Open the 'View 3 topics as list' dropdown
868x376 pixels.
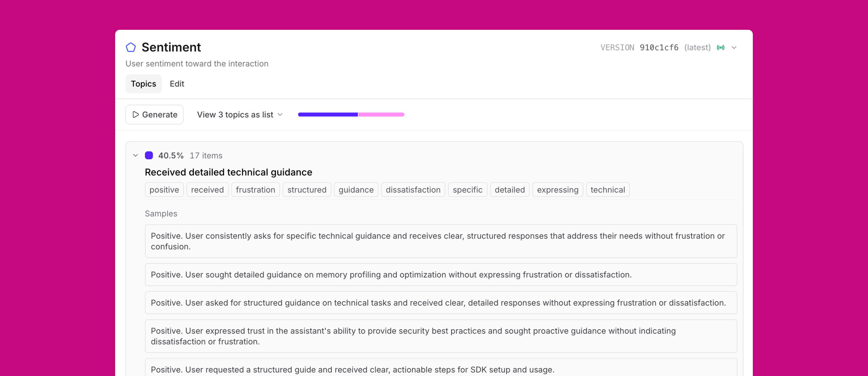point(240,115)
